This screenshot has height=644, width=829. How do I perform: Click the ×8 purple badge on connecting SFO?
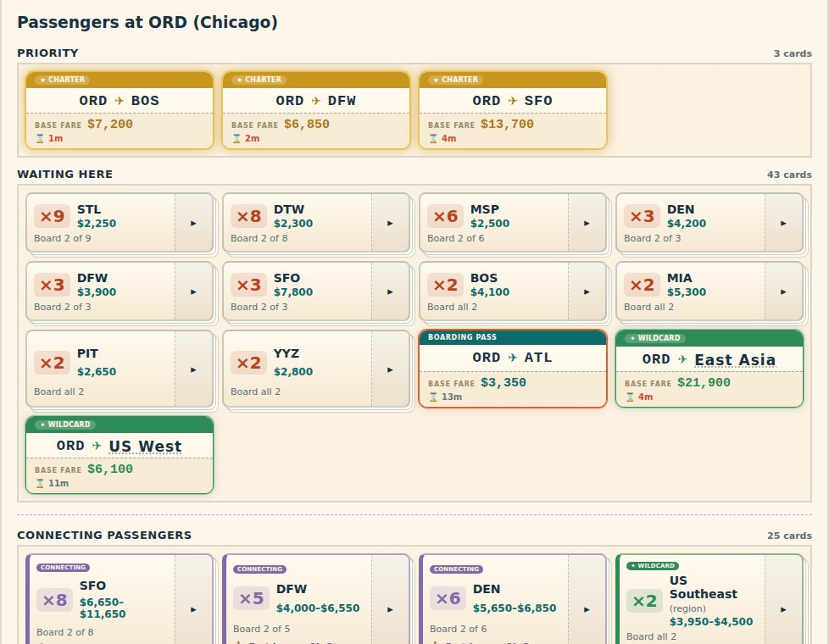coord(54,600)
